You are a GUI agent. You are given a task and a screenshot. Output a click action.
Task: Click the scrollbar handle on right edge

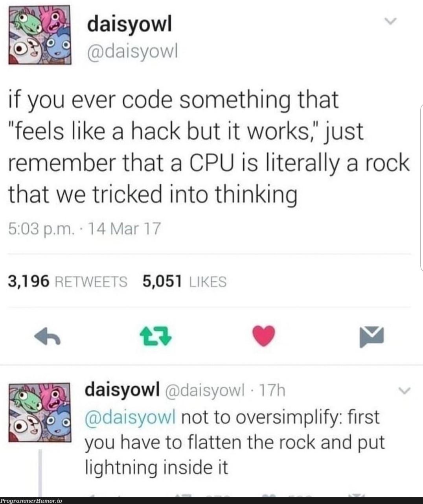pyautogui.click(x=421, y=187)
